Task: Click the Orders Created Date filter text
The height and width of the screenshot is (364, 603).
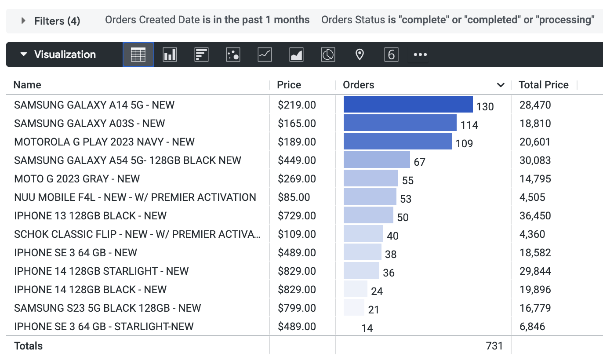Action: (x=207, y=20)
